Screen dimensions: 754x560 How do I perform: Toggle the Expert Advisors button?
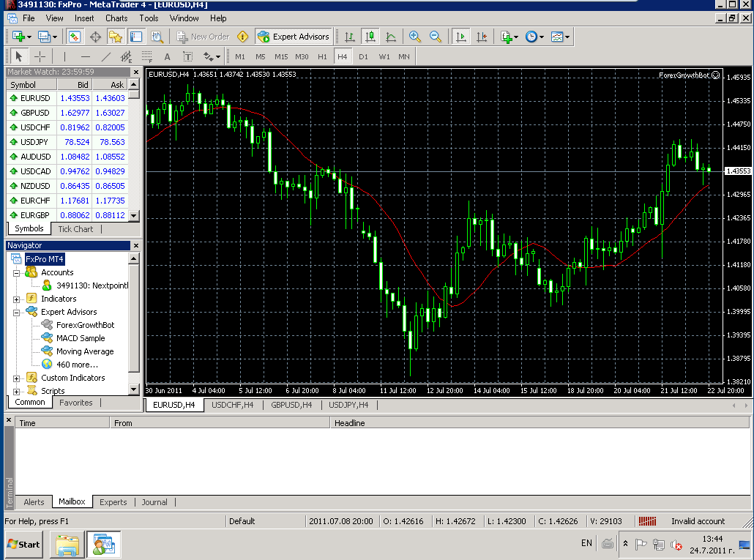tap(294, 37)
